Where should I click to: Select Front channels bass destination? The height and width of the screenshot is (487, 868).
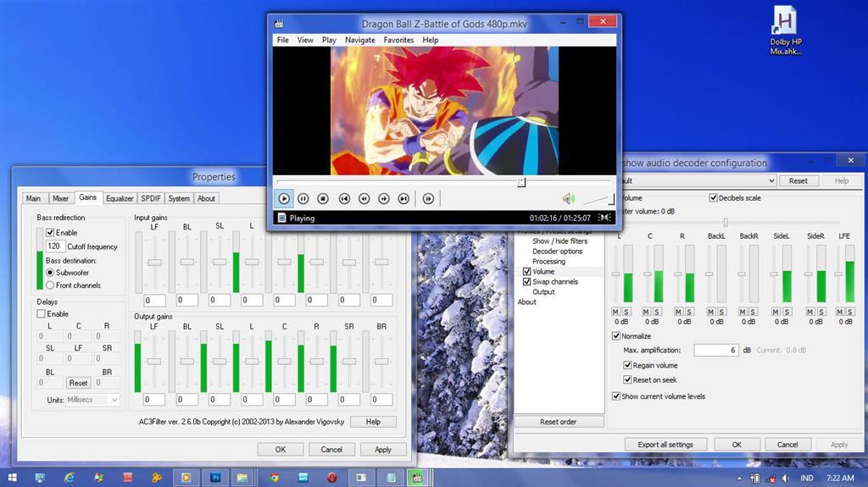(x=50, y=285)
